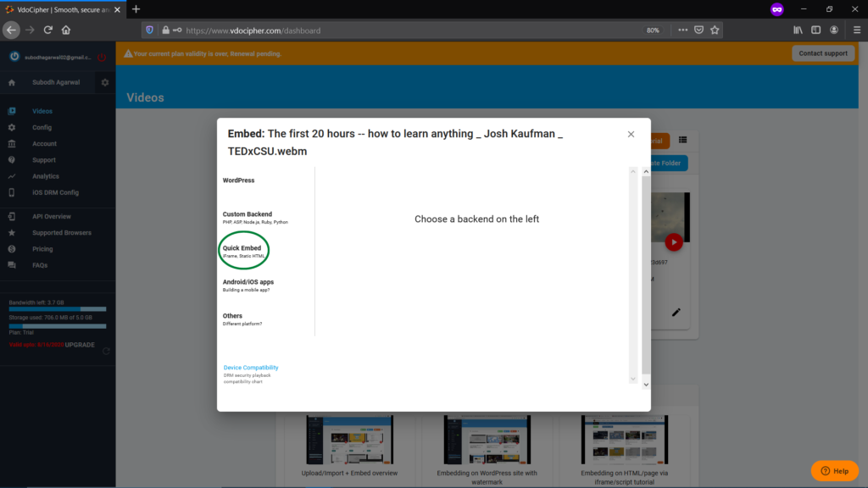868x488 pixels.
Task: Click the Support question sidebar icon
Action: click(x=12, y=160)
